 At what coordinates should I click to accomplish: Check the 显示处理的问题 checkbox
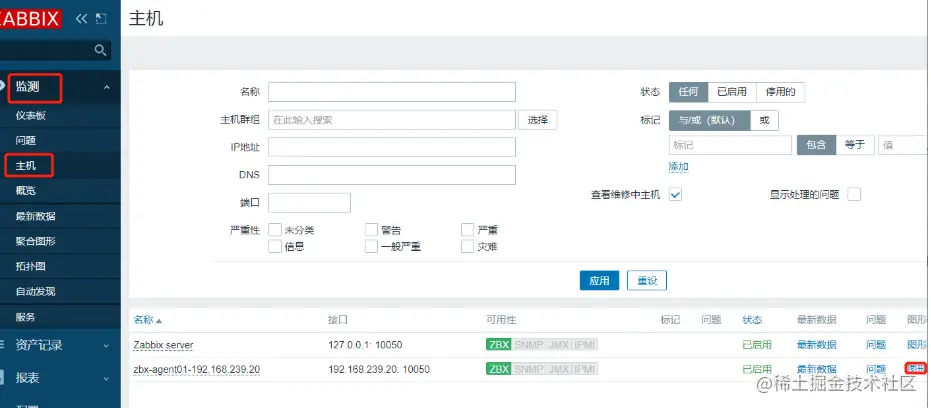(x=854, y=194)
